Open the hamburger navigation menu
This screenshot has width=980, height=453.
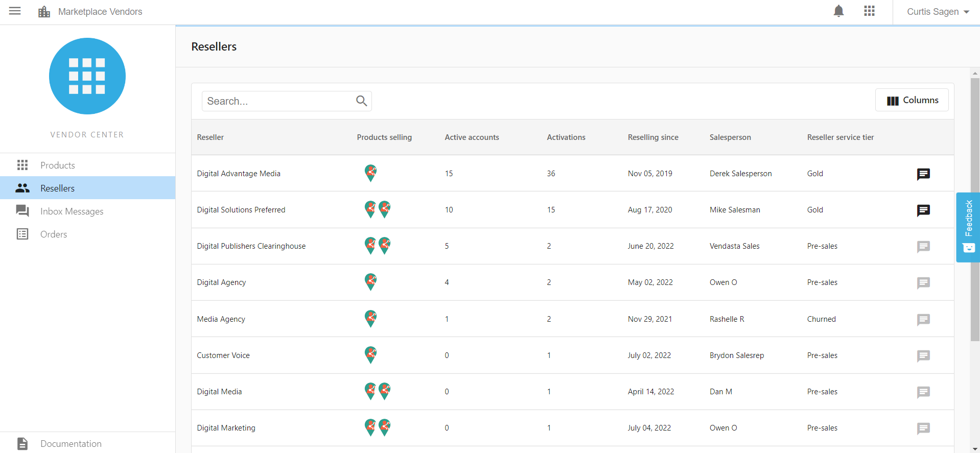(x=15, y=11)
